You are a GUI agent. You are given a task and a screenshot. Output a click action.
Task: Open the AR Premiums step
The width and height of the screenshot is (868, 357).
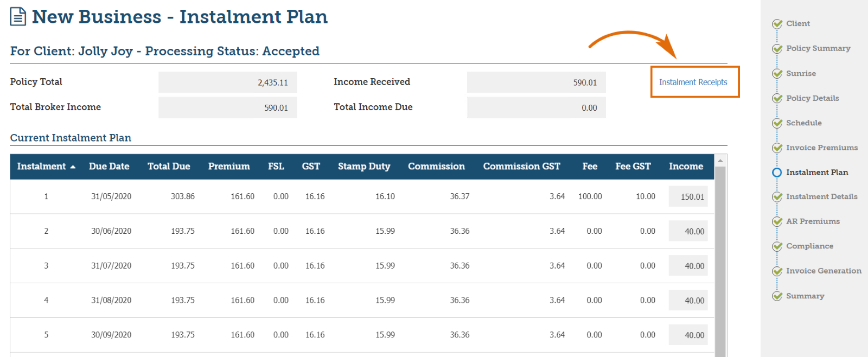coord(813,221)
